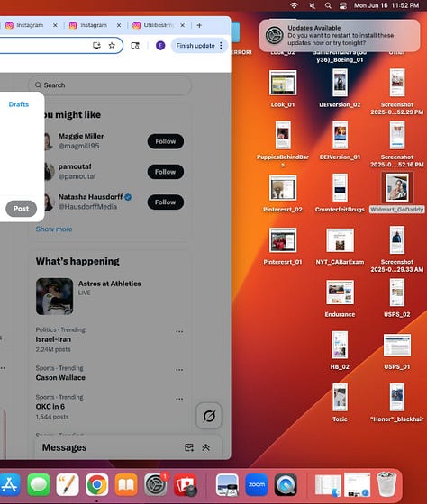The width and height of the screenshot is (427, 504).
Task: Open the Trash in the dock
Action: 386,484
